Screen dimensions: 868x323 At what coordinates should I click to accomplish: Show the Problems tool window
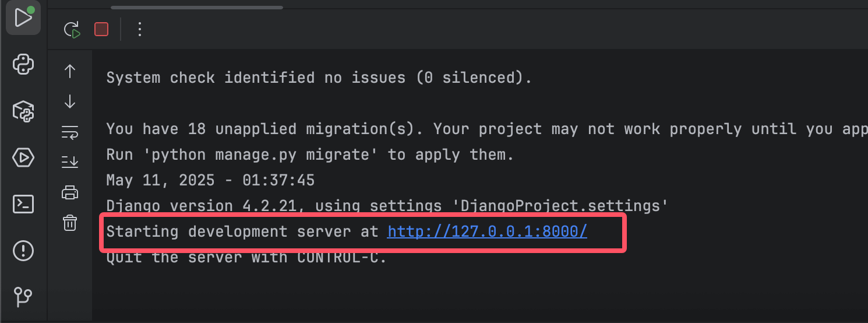pos(23,251)
